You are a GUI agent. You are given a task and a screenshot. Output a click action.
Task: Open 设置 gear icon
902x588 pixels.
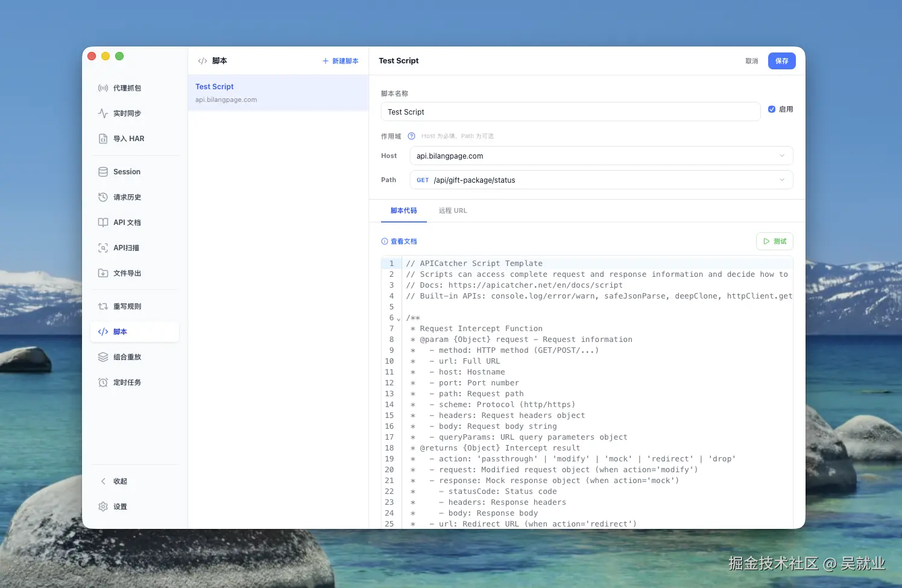tap(103, 507)
